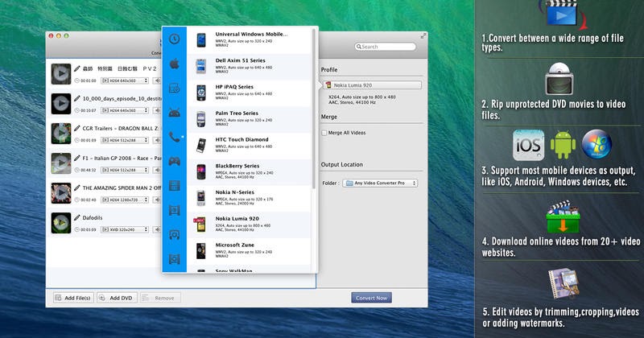Choose HTC Touch Diamond profile text
Image resolution: width=644 pixels, height=338 pixels.
coord(242,140)
